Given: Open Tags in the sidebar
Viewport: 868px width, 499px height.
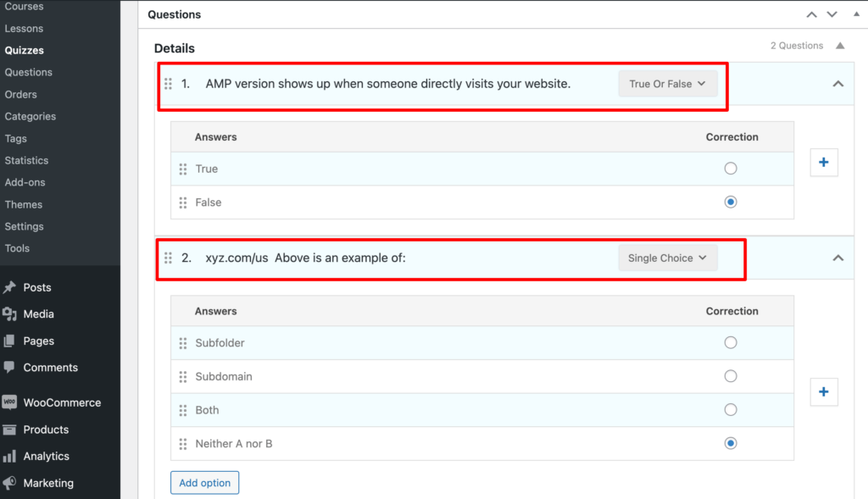Looking at the screenshot, I should 15,138.
